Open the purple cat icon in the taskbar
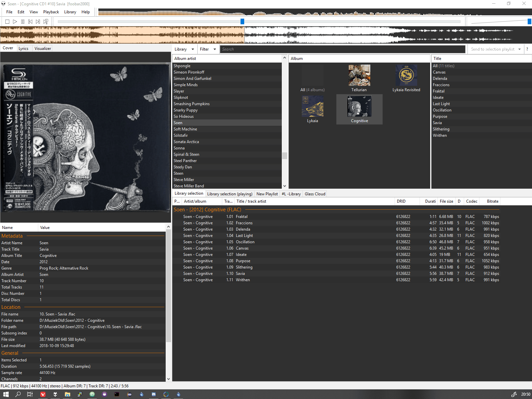Viewport: 532px width, 399px height. [104, 394]
